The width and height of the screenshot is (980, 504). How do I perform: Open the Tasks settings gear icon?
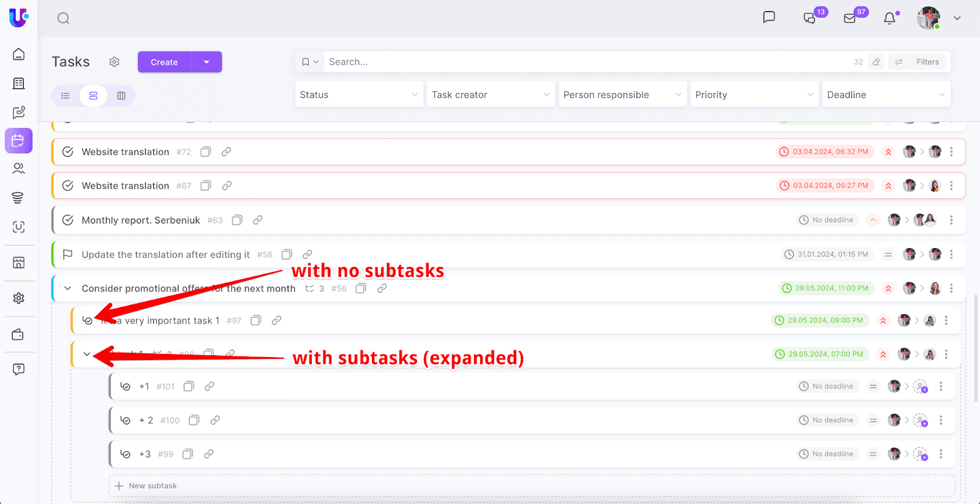point(114,62)
